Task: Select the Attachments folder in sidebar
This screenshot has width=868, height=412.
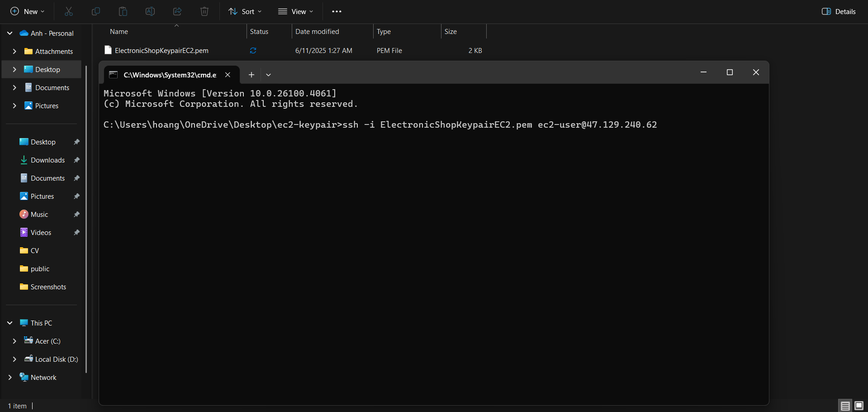Action: tap(48, 51)
